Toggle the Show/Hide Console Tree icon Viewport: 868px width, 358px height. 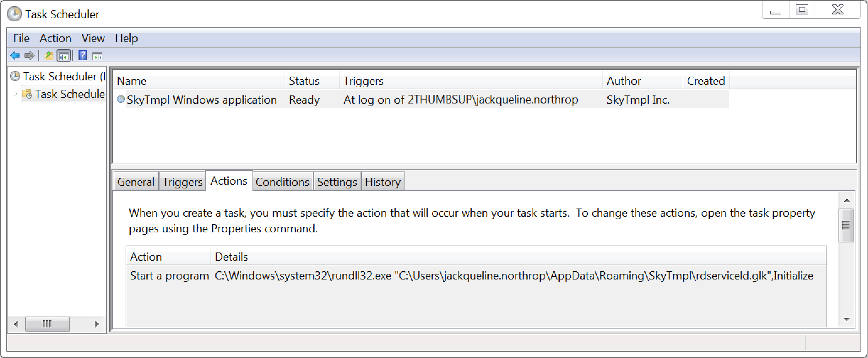point(64,56)
